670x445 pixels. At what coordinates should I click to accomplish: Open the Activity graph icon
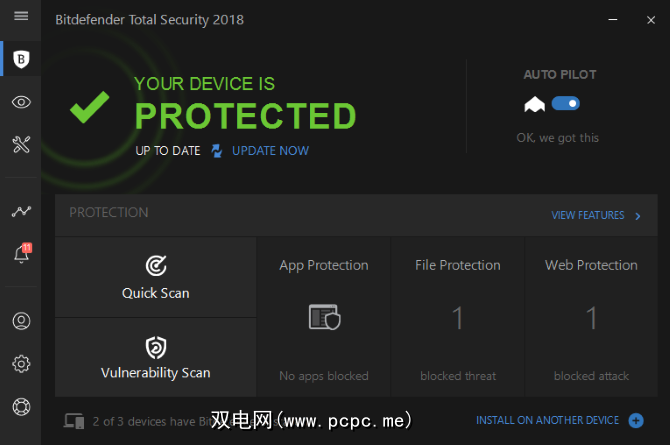(21, 212)
